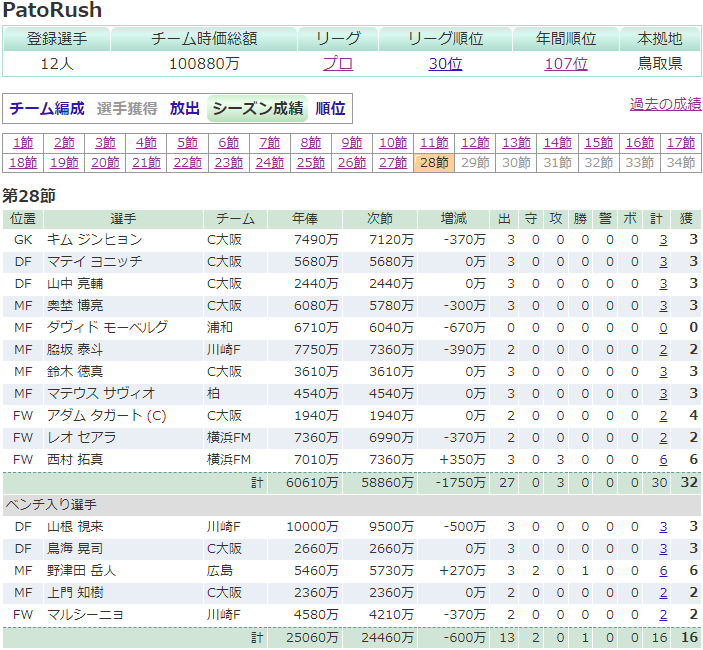Open the 順位 tab
Screen dimensions: 703x650
click(x=330, y=108)
